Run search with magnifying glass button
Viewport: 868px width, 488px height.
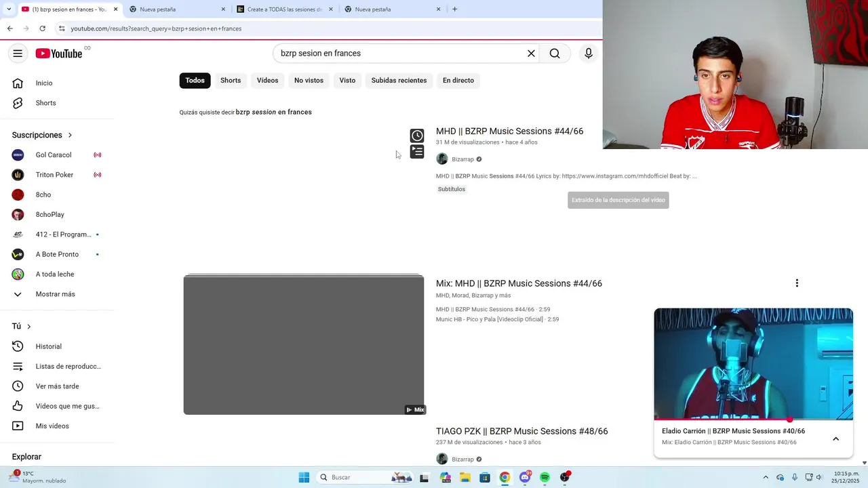coord(555,54)
